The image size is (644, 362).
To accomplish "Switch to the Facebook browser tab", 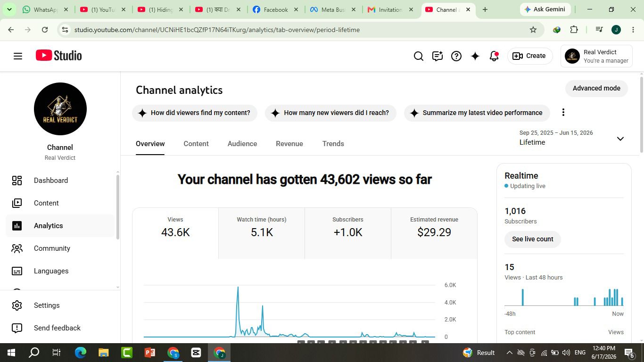I will [x=276, y=9].
